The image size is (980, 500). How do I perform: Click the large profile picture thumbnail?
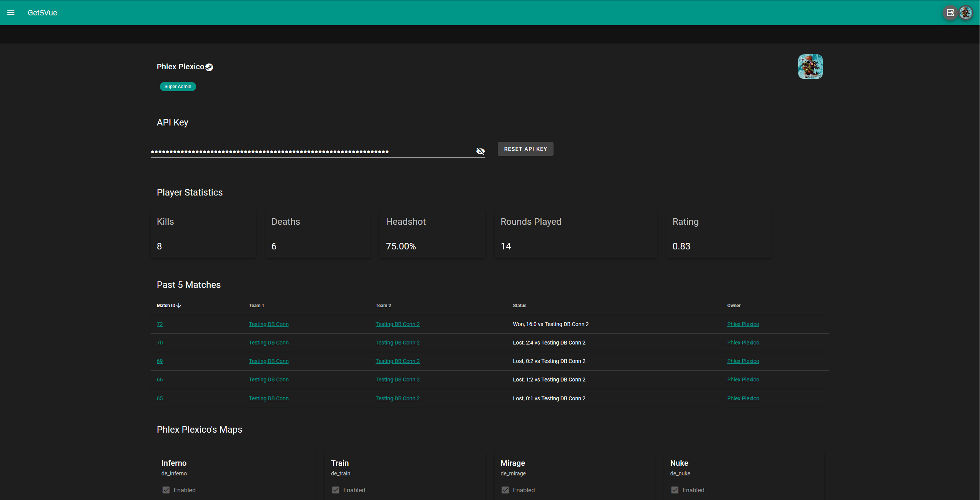(x=810, y=67)
